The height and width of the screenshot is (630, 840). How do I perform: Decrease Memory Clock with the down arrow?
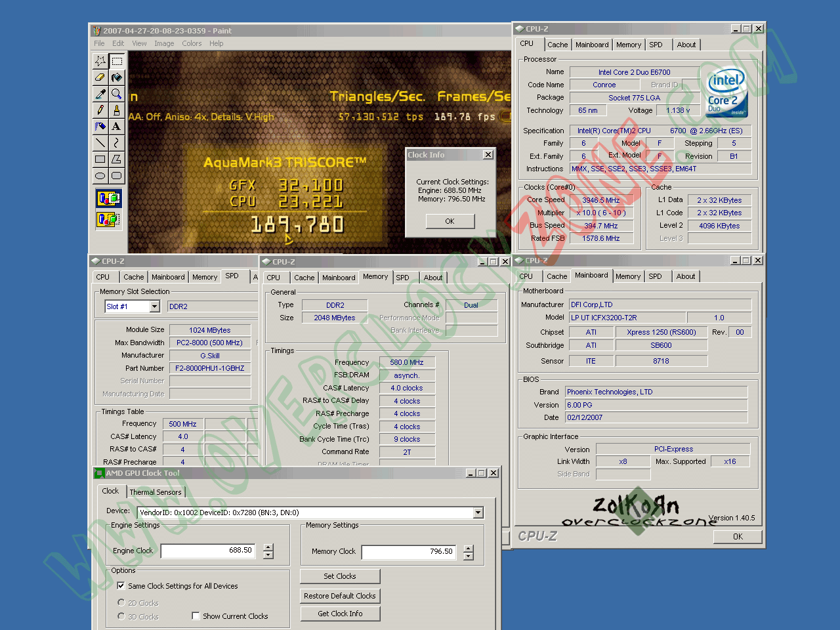click(469, 556)
